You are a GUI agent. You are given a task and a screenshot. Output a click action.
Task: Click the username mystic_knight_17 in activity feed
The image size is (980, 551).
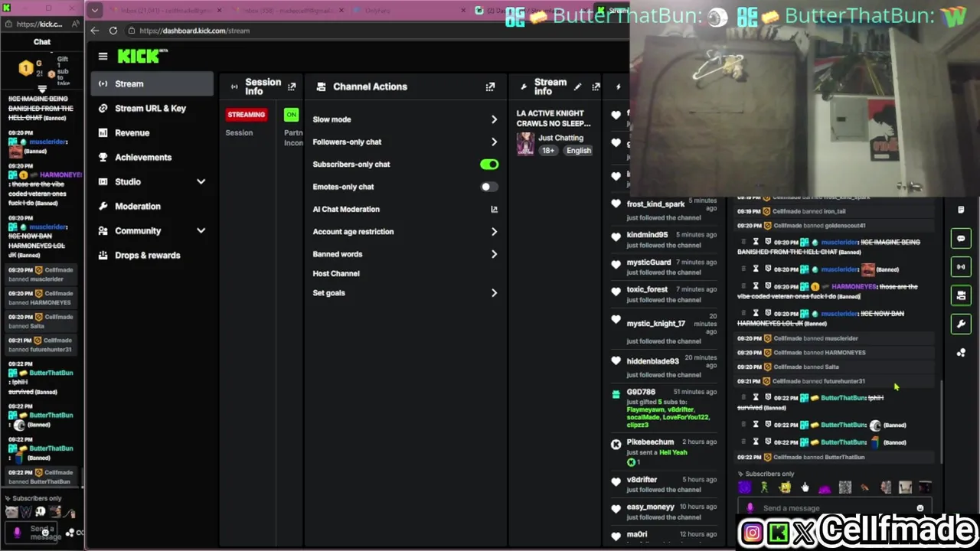(x=656, y=324)
